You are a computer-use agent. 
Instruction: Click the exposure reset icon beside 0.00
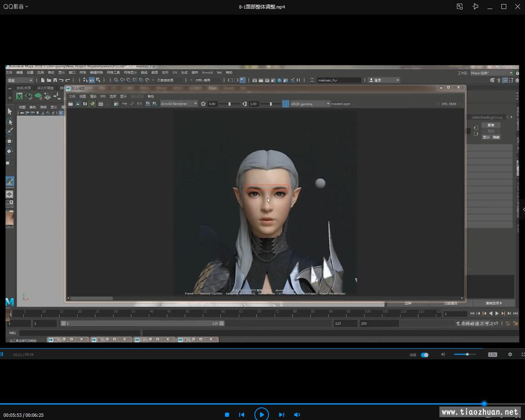203,104
